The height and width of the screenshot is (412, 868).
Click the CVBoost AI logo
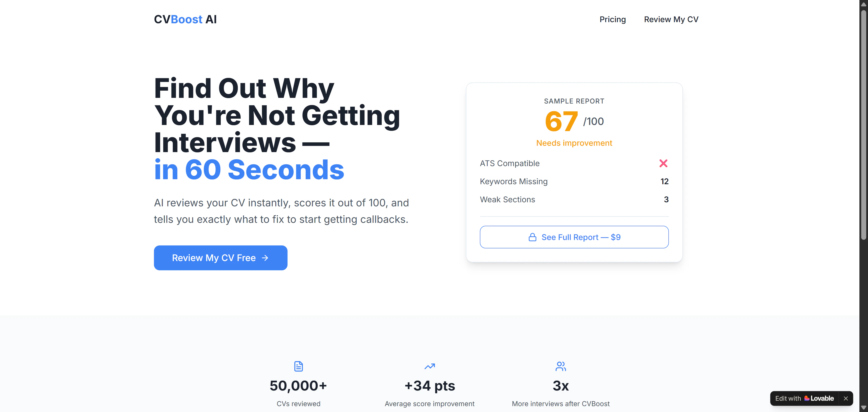coord(185,19)
